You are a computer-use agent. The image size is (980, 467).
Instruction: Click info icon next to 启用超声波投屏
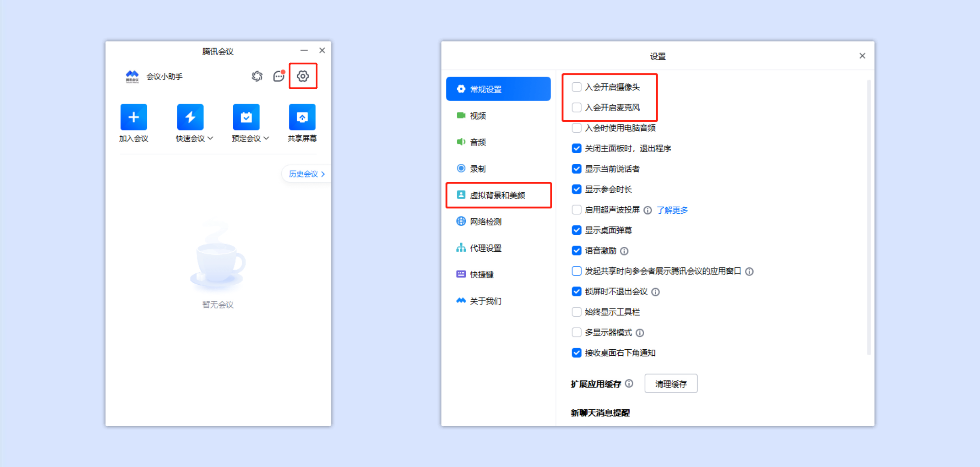pos(647,210)
